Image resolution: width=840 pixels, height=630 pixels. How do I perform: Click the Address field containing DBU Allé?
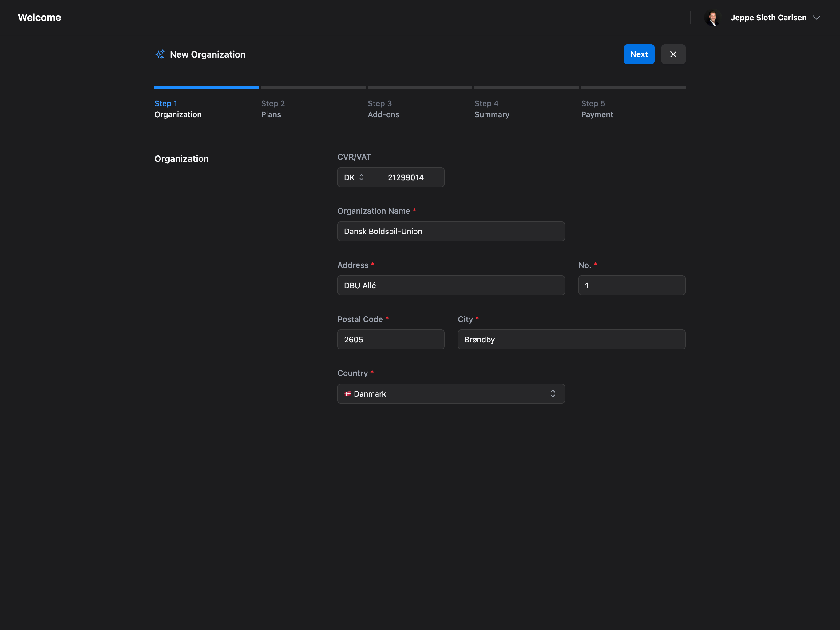click(x=451, y=285)
